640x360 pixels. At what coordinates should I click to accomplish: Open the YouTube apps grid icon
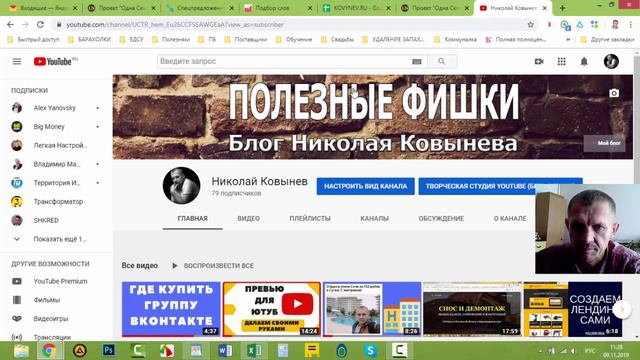[x=562, y=61]
